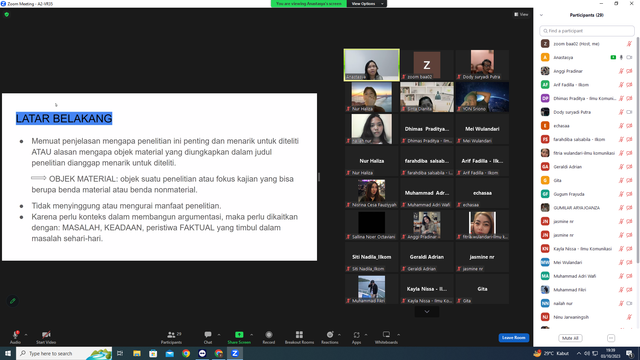This screenshot has height=360, width=640.
Task: Open the Participants toolbar button
Action: point(171,337)
